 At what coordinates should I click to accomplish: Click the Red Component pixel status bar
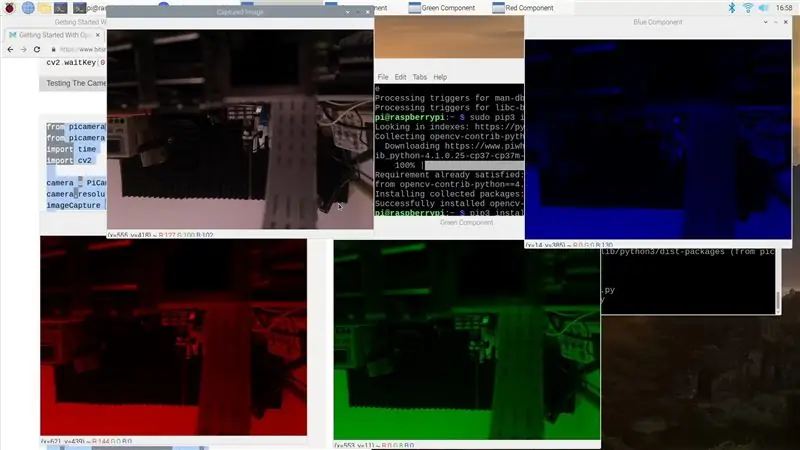coord(86,441)
